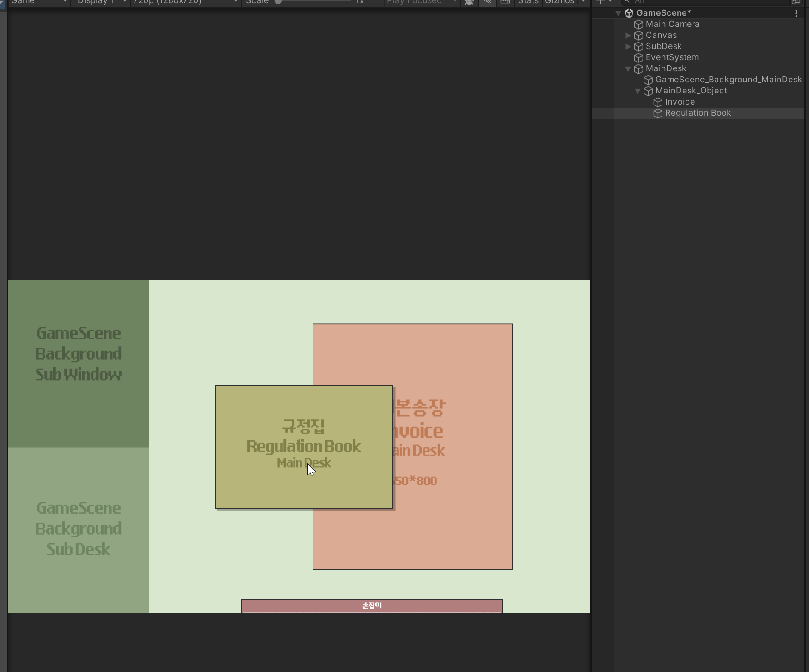Click the 손잡이 handle bar
809x672 pixels.
372,606
